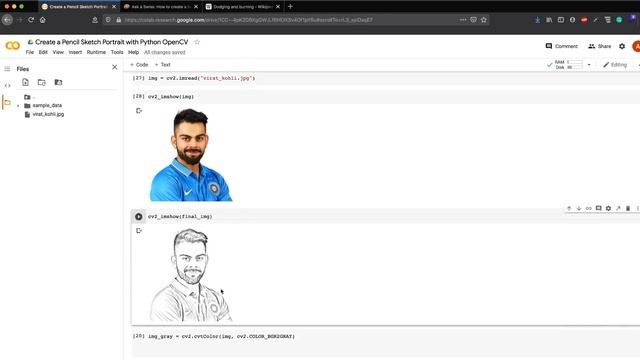Open the Comment panel
640x360 pixels.
[562, 46]
